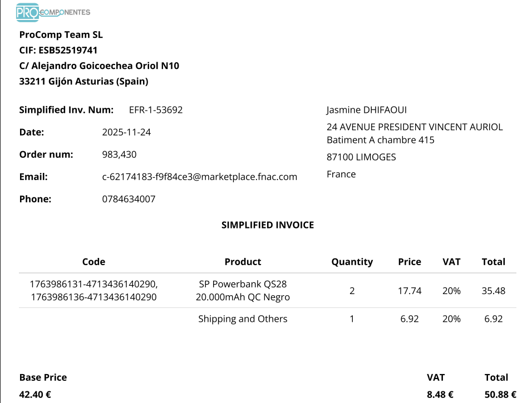
Task: Click the SIMPLIFIED INVOICE heading
Action: click(x=268, y=225)
